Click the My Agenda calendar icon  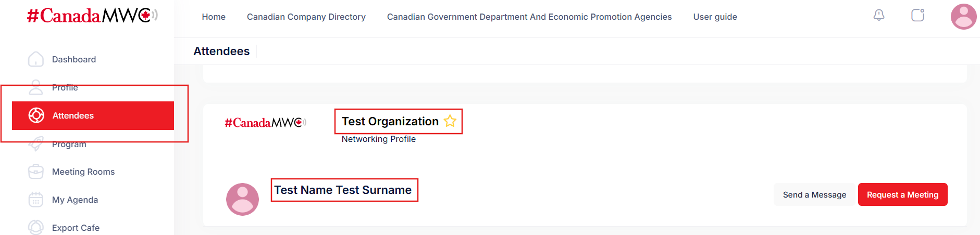click(x=36, y=200)
